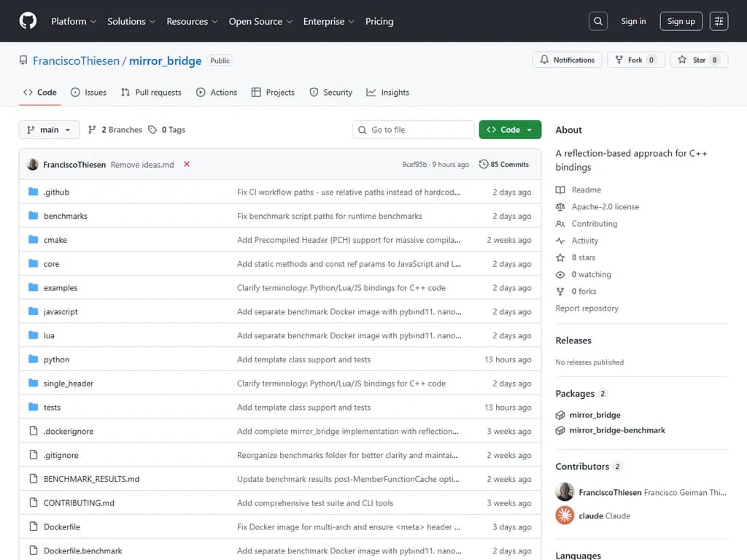Viewport: 747px width, 560px height.
Task: Click the Tags icon next to 0 Tags
Action: (x=152, y=130)
